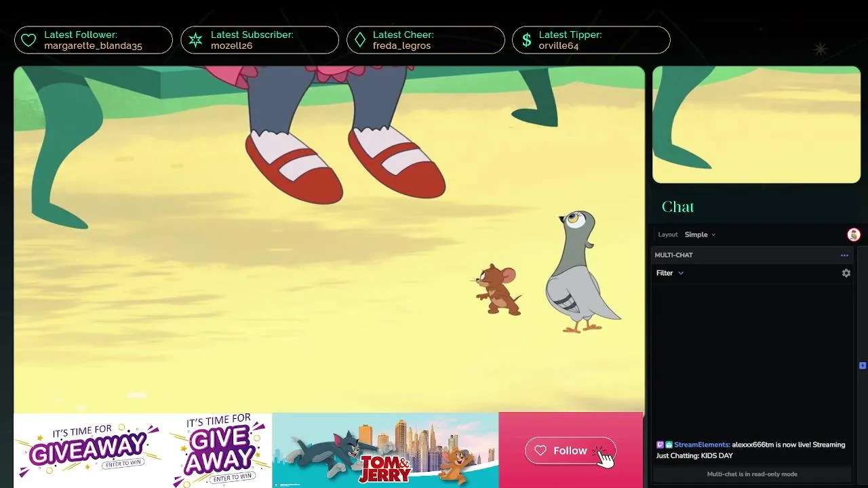
Task: Click cheer name freda_legros
Action: pos(401,46)
